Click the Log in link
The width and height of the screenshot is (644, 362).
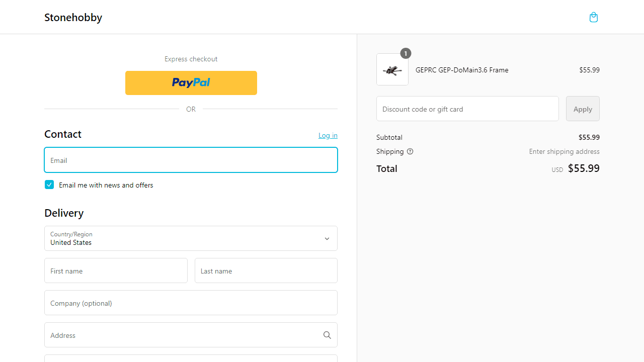point(328,135)
